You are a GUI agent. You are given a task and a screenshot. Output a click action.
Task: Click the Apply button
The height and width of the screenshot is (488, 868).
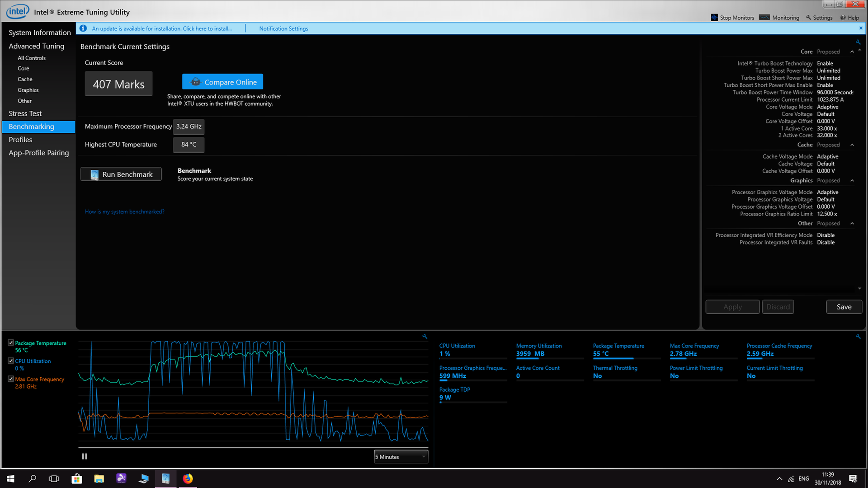click(x=732, y=307)
